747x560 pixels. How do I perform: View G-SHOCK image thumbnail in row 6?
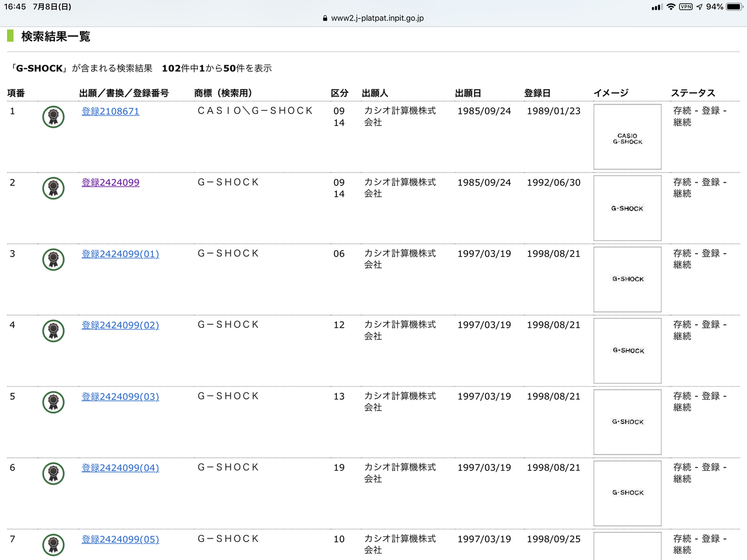point(627,493)
